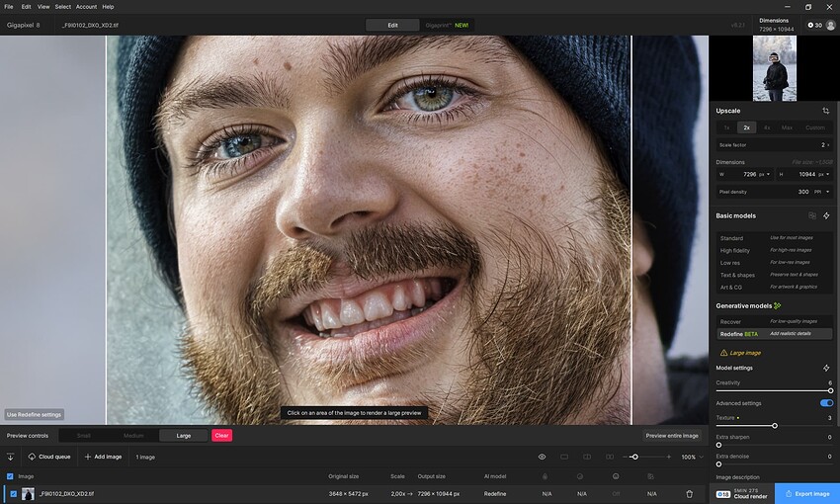This screenshot has height=504, width=840.
Task: Open the Select menu
Action: coord(62,7)
